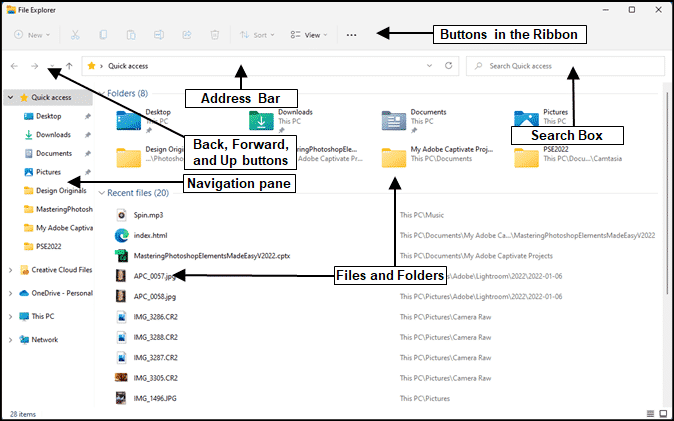Select Documents in navigation pane
Viewport: 674px width, 421px height.
click(x=54, y=153)
